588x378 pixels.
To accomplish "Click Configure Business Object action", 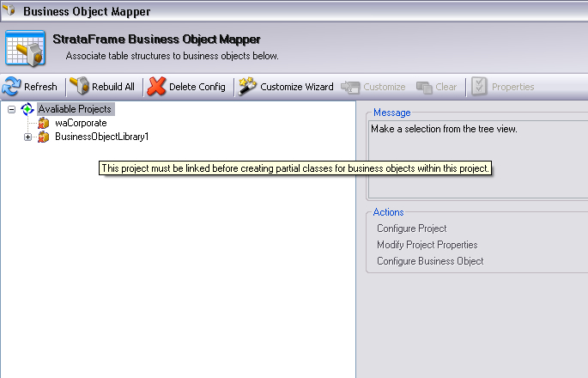I will [x=430, y=261].
